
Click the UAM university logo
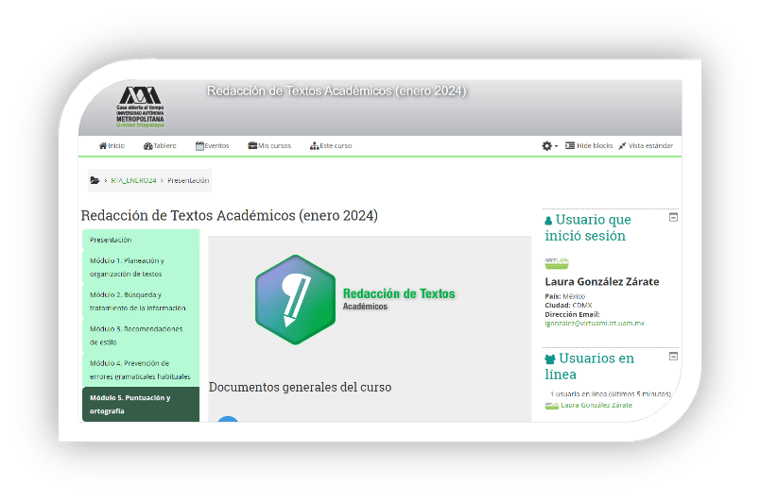click(139, 106)
